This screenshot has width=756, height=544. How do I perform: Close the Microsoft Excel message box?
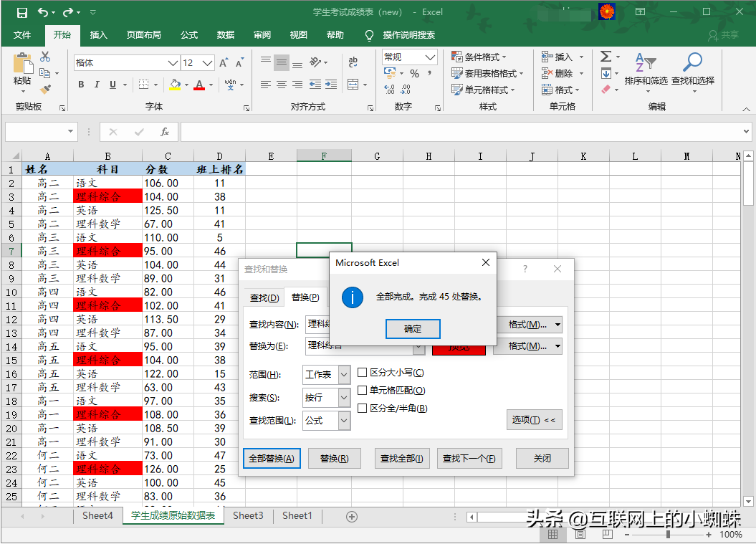coord(486,262)
